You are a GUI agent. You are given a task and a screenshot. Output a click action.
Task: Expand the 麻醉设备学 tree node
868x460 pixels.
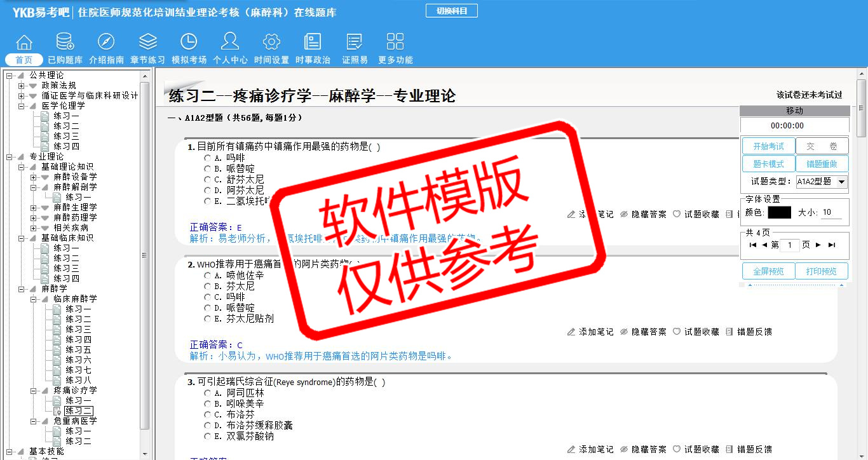pos(34,177)
